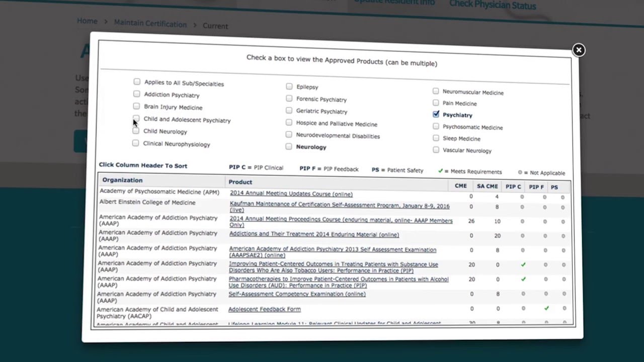Image resolution: width=644 pixels, height=362 pixels.
Task: Click green PIP C checkmark for Tobacco Users row
Action: [x=523, y=264]
